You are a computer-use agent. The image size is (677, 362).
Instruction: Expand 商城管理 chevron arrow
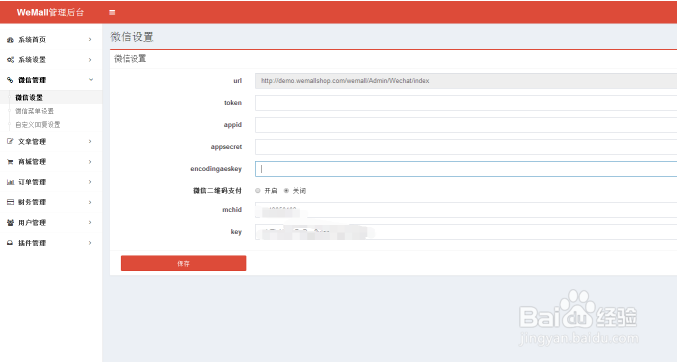click(90, 162)
